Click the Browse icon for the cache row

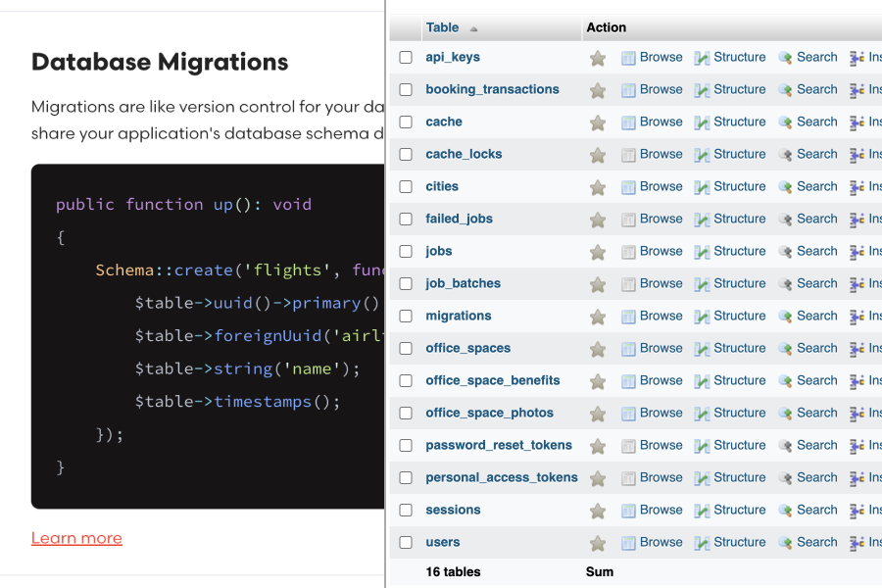628,122
